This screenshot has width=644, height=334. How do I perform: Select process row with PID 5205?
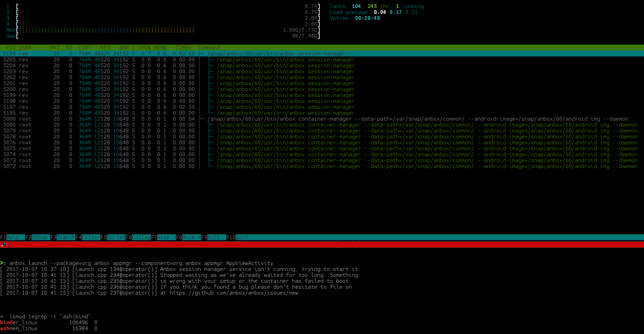click(322, 60)
